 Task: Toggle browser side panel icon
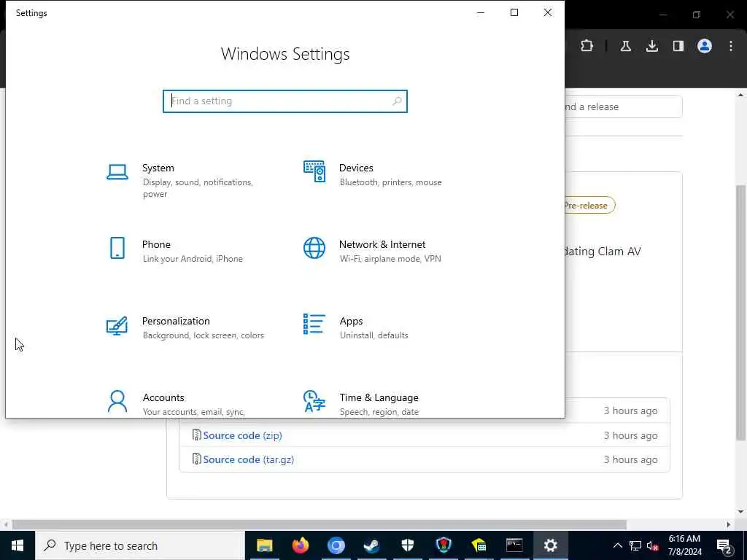point(678,46)
